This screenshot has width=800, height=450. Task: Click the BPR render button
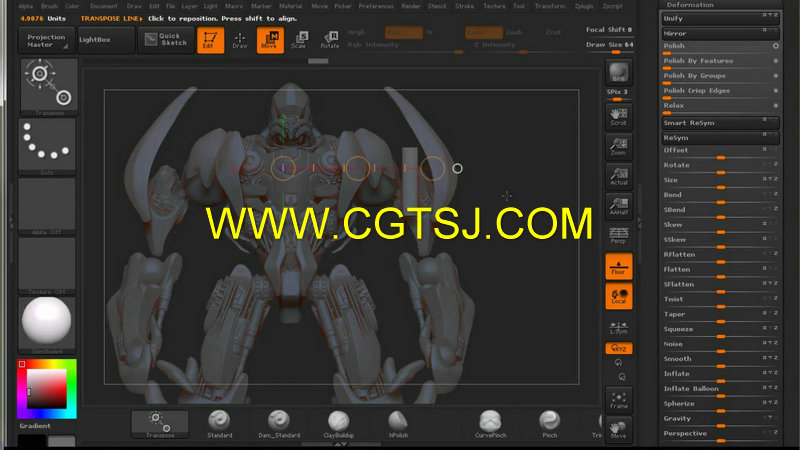pos(618,72)
